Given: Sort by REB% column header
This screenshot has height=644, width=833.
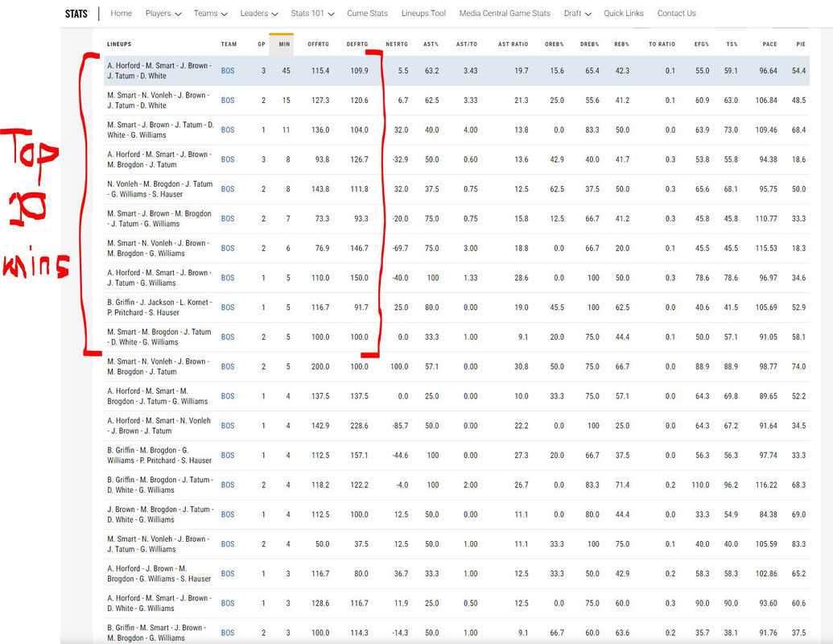Looking at the screenshot, I should (621, 44).
